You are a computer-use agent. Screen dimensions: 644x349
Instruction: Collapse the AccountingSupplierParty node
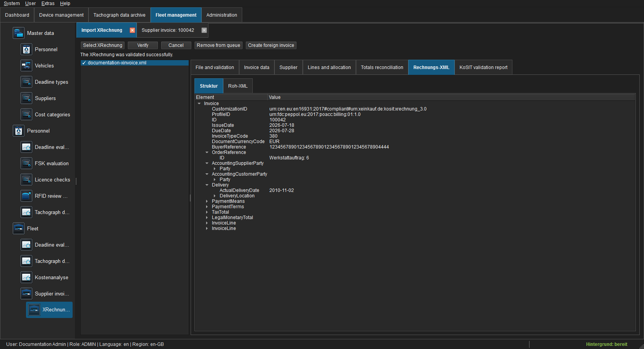207,163
